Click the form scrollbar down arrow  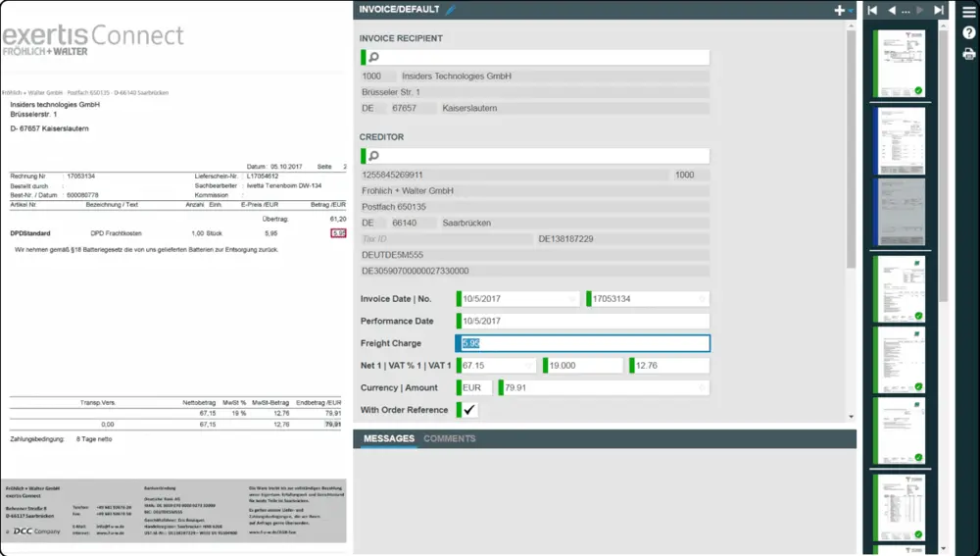(851, 417)
